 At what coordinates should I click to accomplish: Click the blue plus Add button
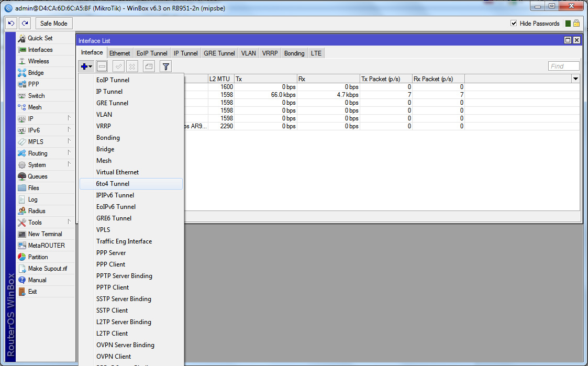point(85,66)
